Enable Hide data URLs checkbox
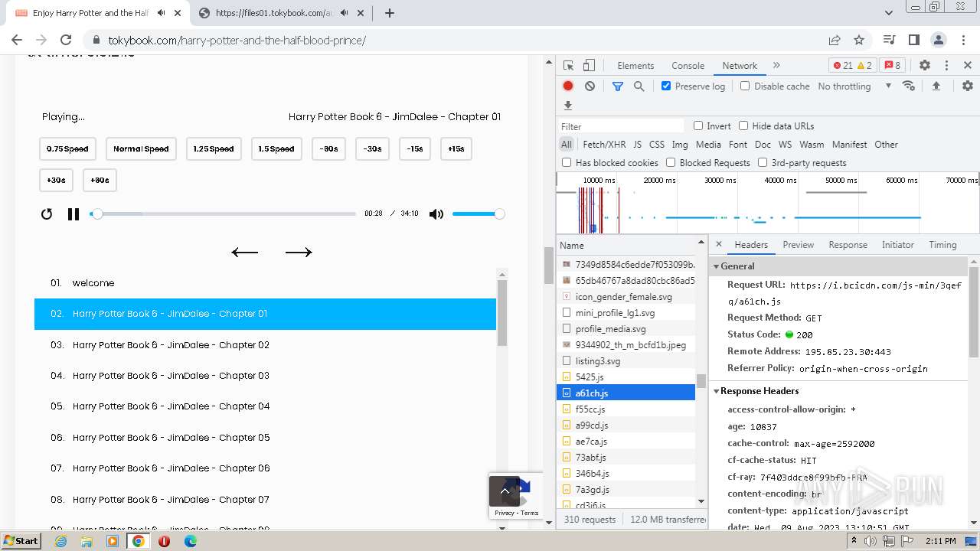Image resolution: width=980 pixels, height=551 pixels. click(743, 126)
